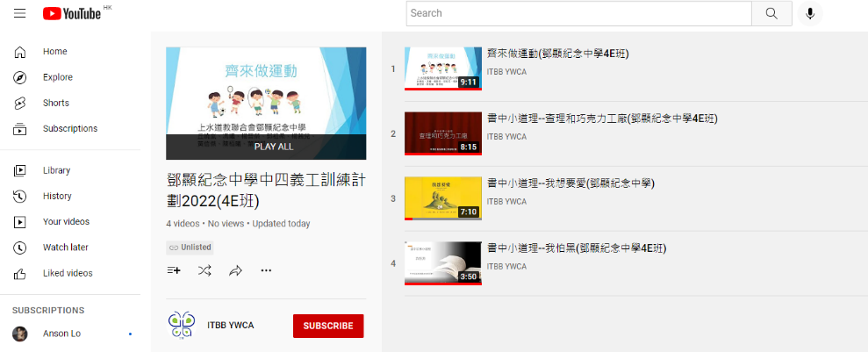
Task: Start voice search with microphone icon
Action: coord(810,13)
